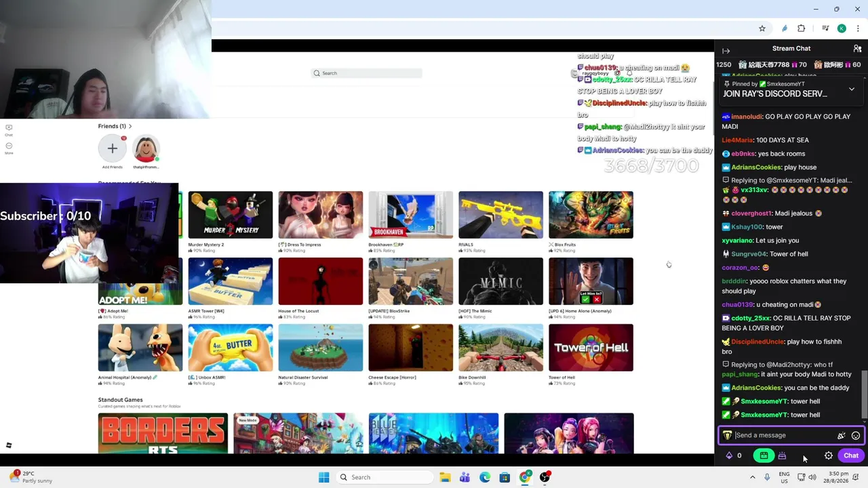Open the chat community users list

pyautogui.click(x=857, y=49)
